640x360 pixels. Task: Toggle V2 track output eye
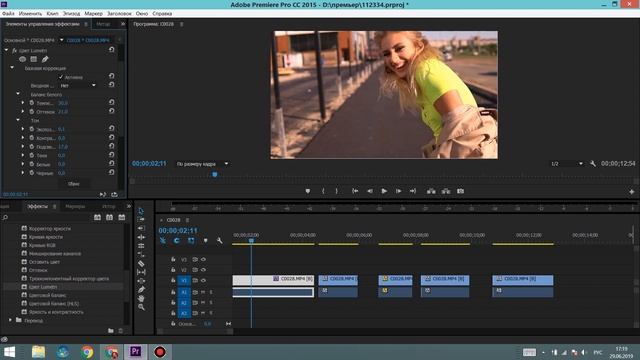(203, 270)
